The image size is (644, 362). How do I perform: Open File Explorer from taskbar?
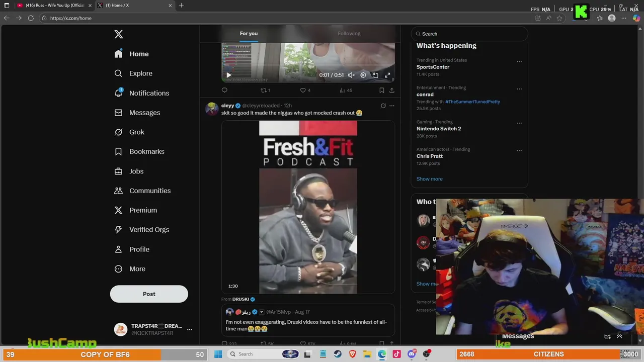tap(367, 354)
